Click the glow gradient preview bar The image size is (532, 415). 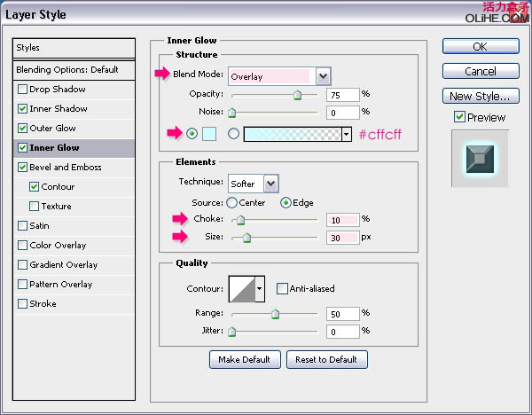tap(292, 134)
